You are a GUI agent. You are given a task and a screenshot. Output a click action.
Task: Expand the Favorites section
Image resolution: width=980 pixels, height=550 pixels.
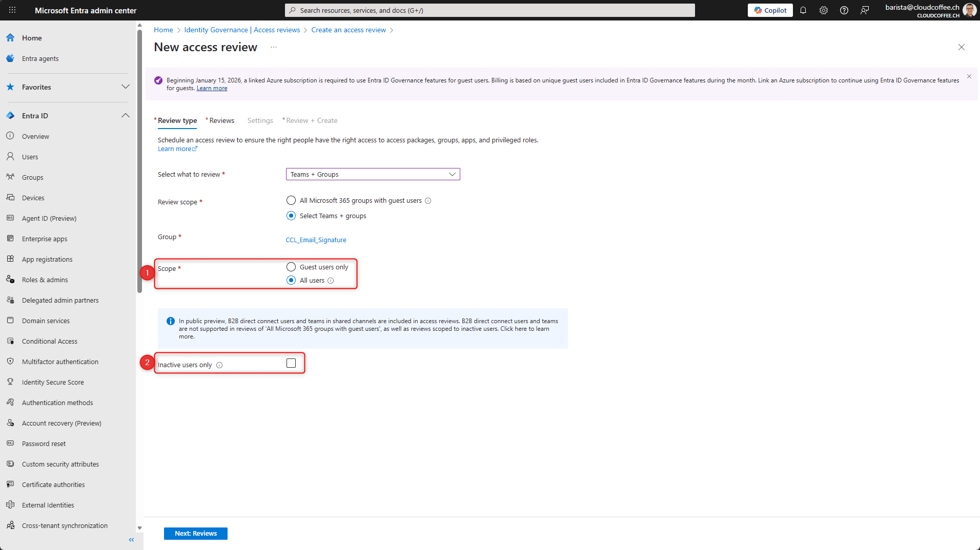tap(126, 87)
